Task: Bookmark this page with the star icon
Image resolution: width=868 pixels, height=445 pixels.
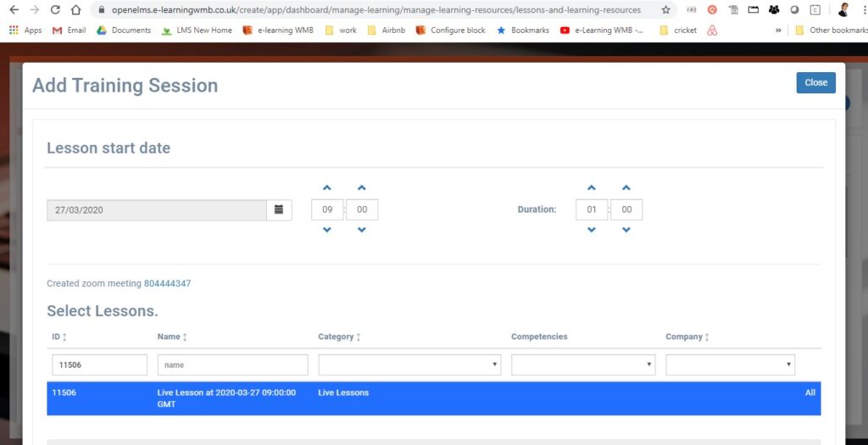Action: click(666, 10)
